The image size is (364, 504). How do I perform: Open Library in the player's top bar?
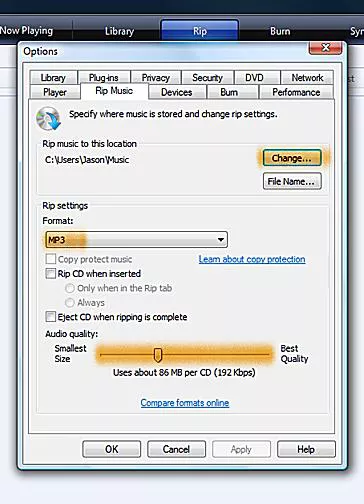pos(119,31)
